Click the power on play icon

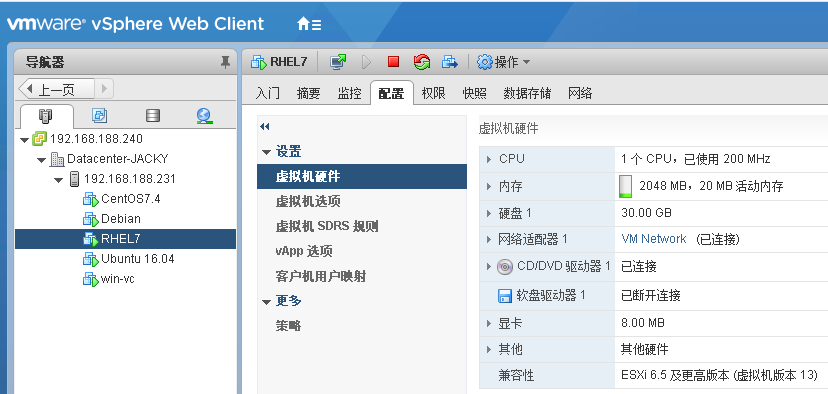coord(366,62)
